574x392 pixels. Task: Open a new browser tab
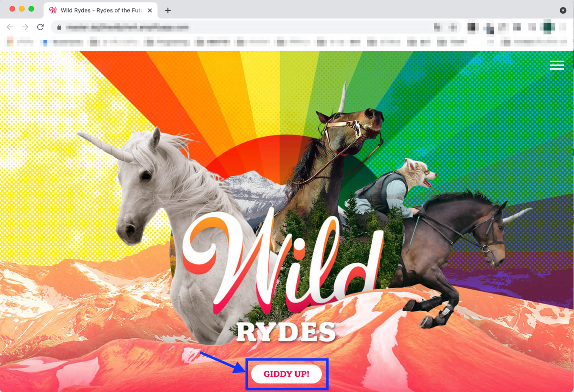168,11
